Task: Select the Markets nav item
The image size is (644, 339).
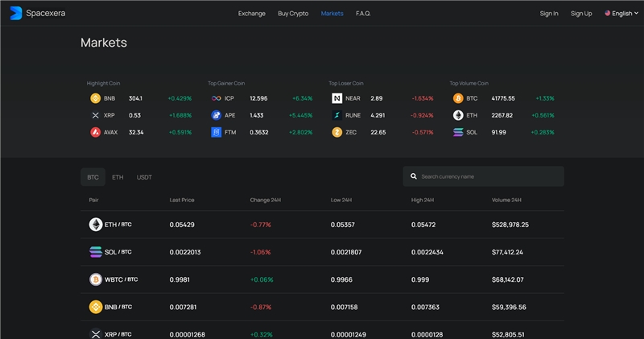Action: pos(332,14)
